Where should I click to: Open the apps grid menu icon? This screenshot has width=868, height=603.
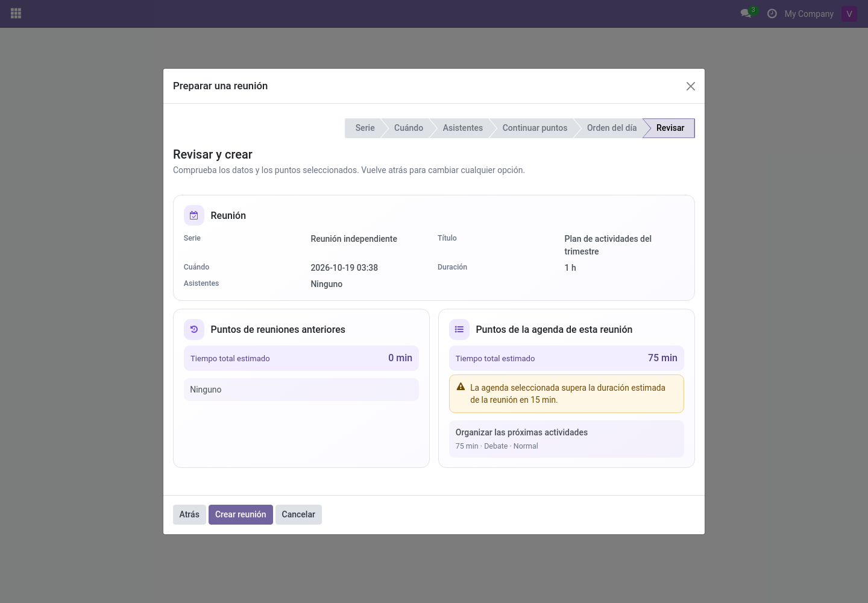pyautogui.click(x=16, y=13)
